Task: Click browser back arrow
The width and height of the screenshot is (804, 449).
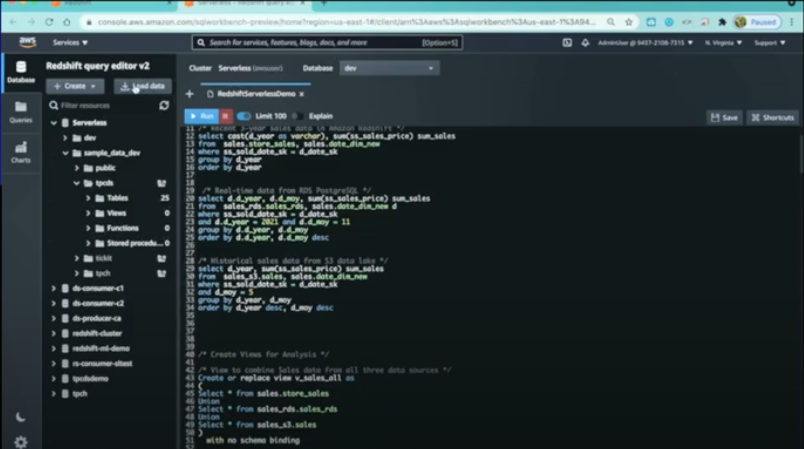Action: [x=13, y=22]
